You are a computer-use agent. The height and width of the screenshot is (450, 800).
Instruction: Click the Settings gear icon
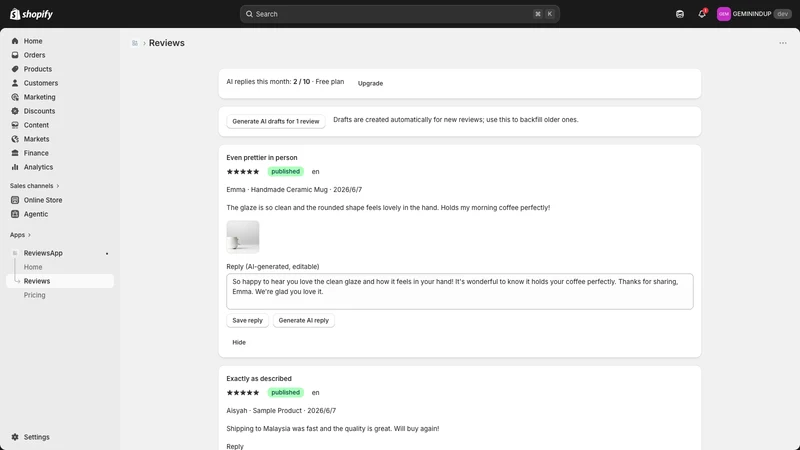15,437
